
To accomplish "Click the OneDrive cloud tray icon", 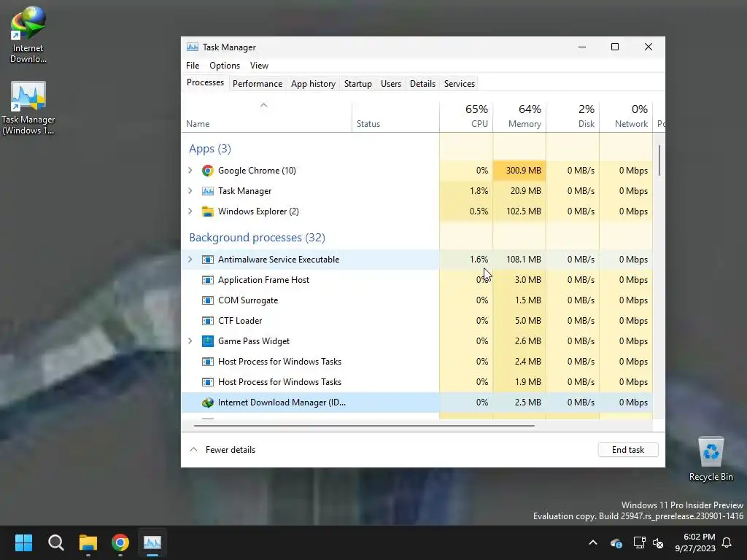I will point(616,542).
